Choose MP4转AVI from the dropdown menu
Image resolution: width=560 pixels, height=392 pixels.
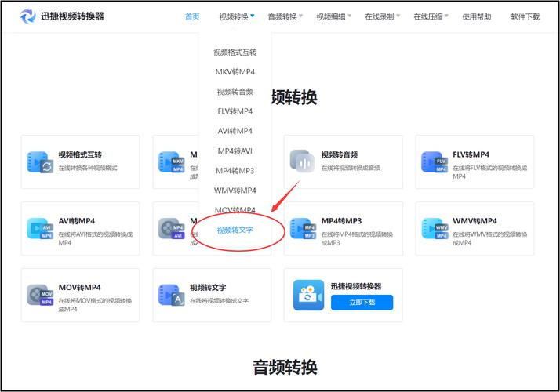click(235, 151)
